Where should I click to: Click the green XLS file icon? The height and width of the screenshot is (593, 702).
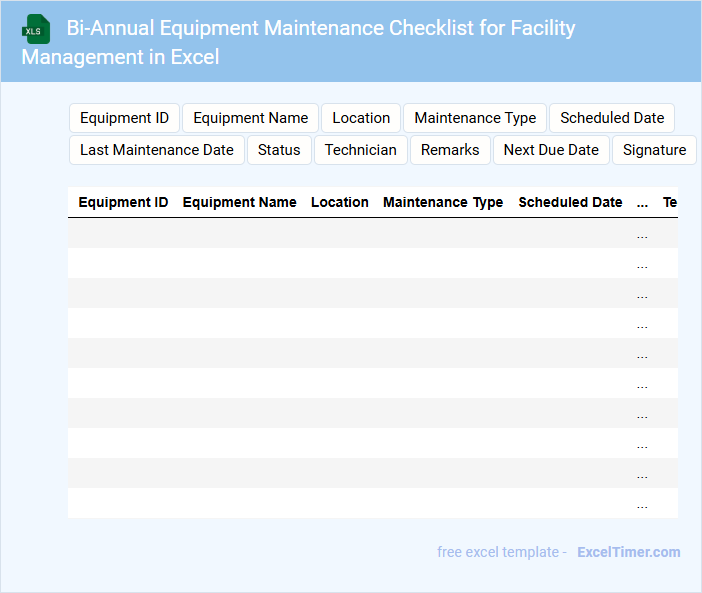click(36, 29)
